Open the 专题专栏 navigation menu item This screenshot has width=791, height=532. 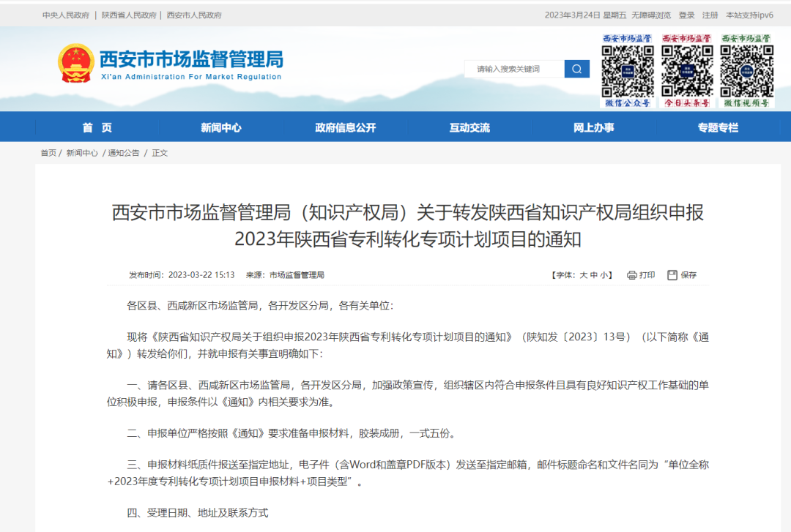click(x=718, y=127)
